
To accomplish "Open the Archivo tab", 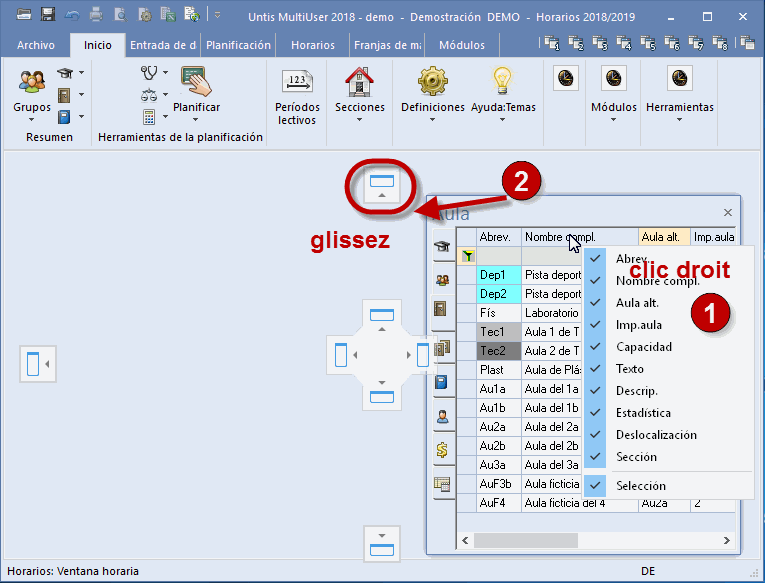I will 36,45.
